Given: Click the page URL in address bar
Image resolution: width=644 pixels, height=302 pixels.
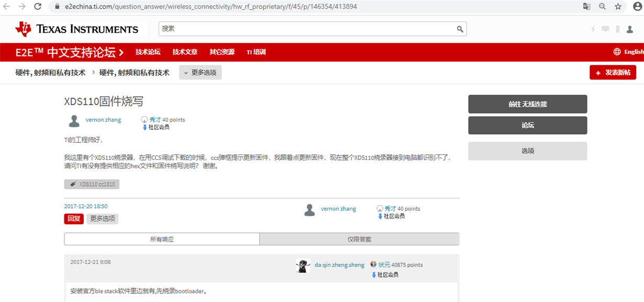Looking at the screenshot, I should [x=211, y=7].
